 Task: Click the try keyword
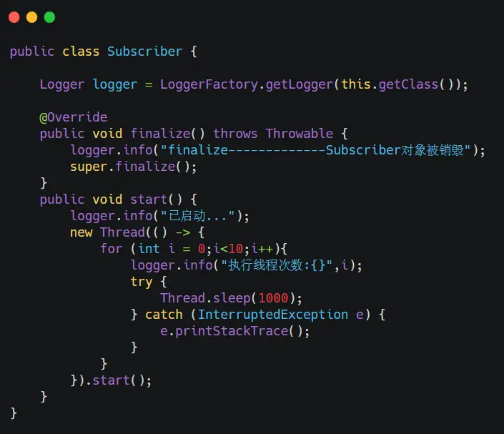141,282
